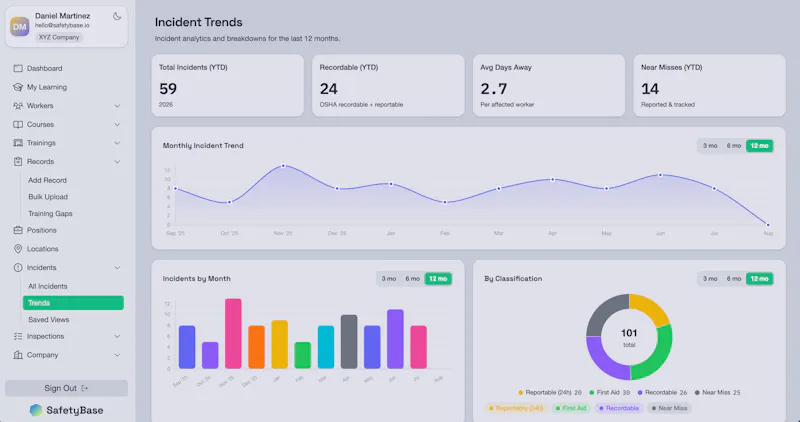This screenshot has width=800, height=422.
Task: Click the Incidents alert icon
Action: click(18, 267)
